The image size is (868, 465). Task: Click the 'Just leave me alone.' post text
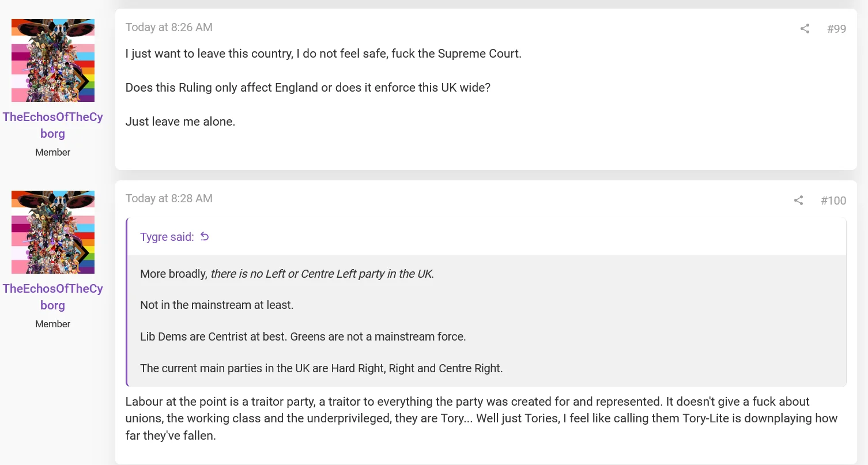click(x=180, y=122)
